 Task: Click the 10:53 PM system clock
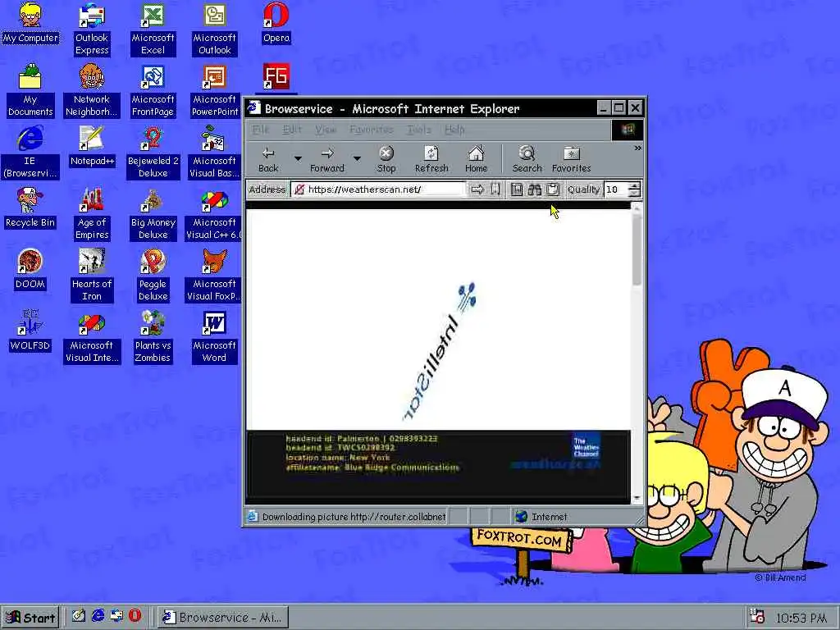(x=801, y=619)
